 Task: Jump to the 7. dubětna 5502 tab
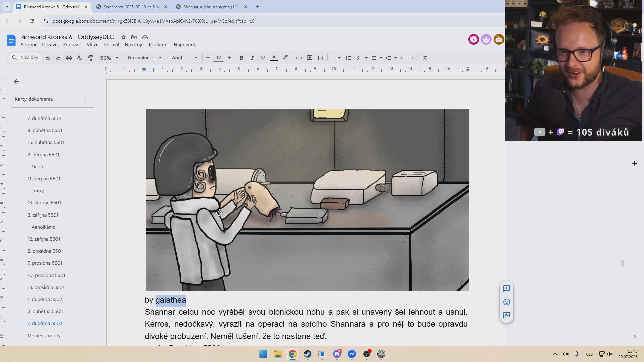45,323
